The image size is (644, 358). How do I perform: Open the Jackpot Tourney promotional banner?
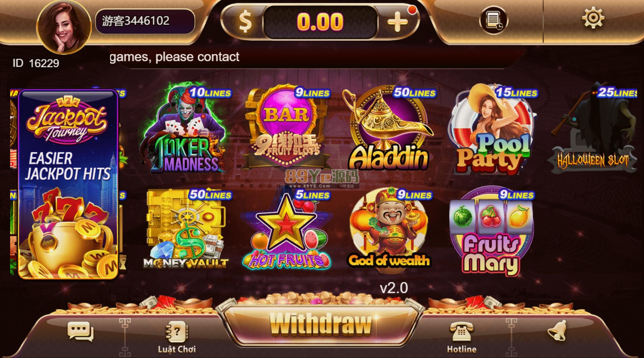[x=68, y=184]
